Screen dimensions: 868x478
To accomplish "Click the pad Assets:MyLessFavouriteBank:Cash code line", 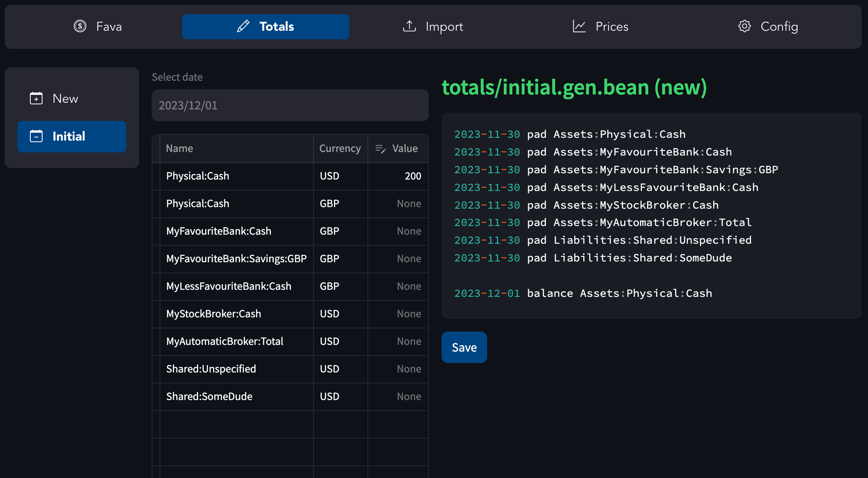I will point(606,187).
